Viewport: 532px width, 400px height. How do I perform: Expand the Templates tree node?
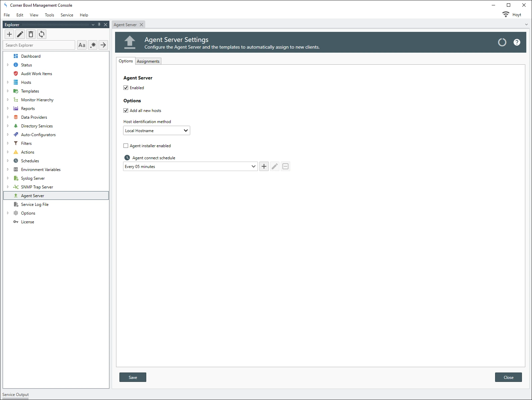(8, 91)
